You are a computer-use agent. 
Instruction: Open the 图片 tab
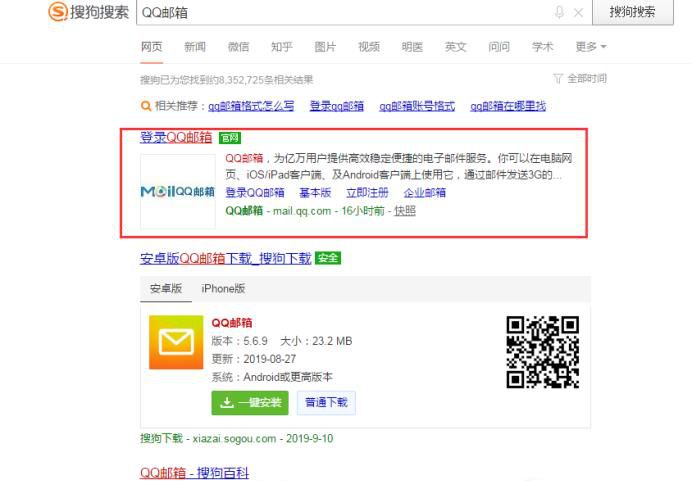coord(325,46)
